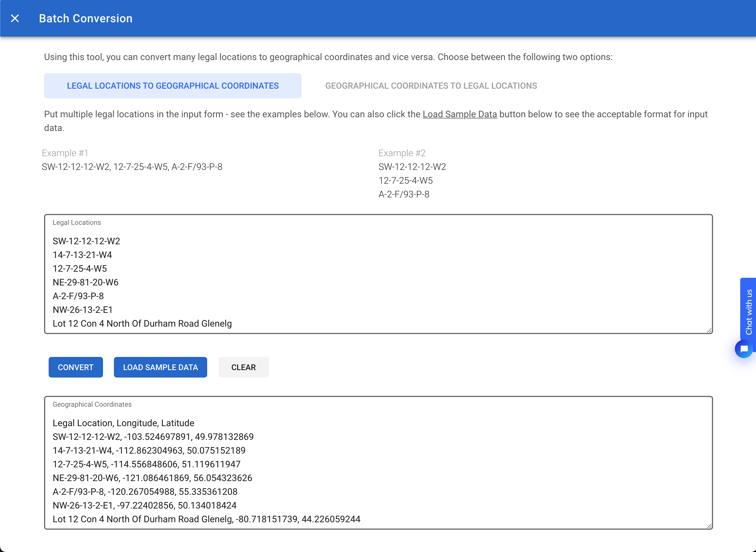Select Legal Locations to Geographical Coordinates tab
This screenshot has width=756, height=552.
pyautogui.click(x=173, y=86)
